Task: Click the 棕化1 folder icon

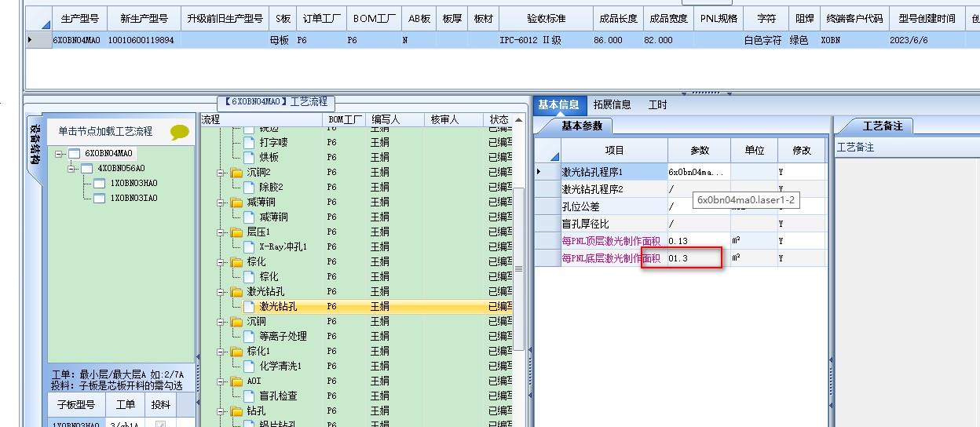Action: 236,351
